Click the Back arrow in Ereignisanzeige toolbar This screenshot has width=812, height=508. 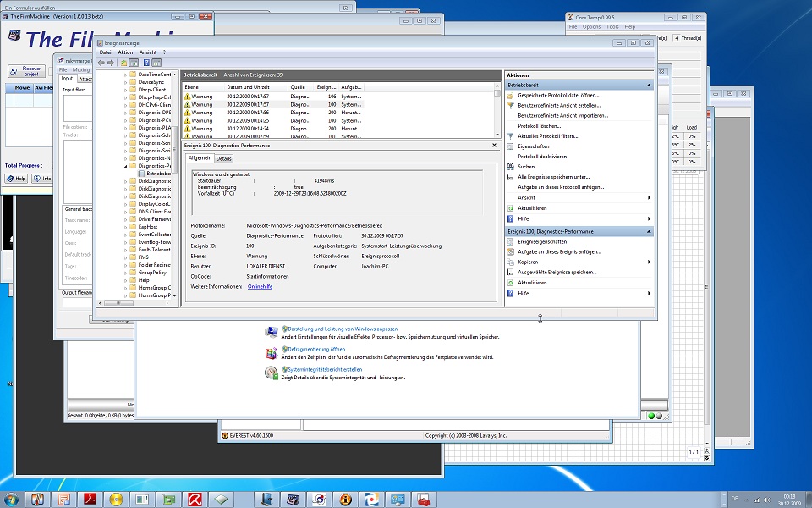pos(101,63)
